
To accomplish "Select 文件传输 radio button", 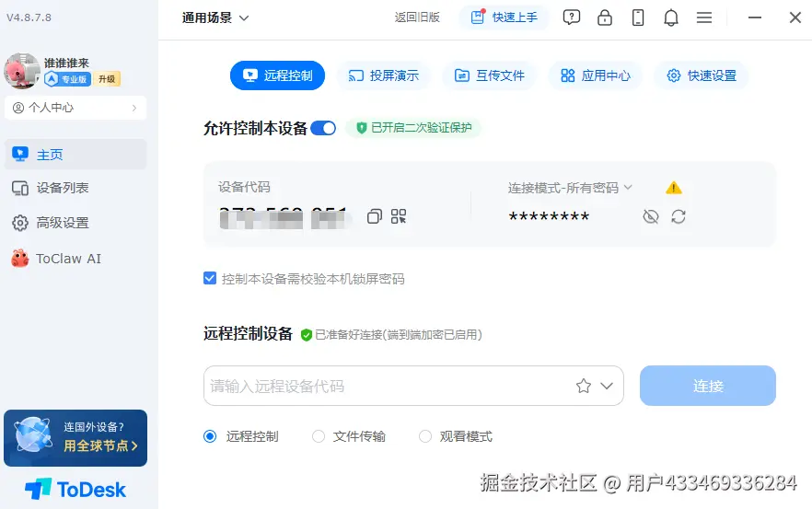I will pyautogui.click(x=319, y=436).
